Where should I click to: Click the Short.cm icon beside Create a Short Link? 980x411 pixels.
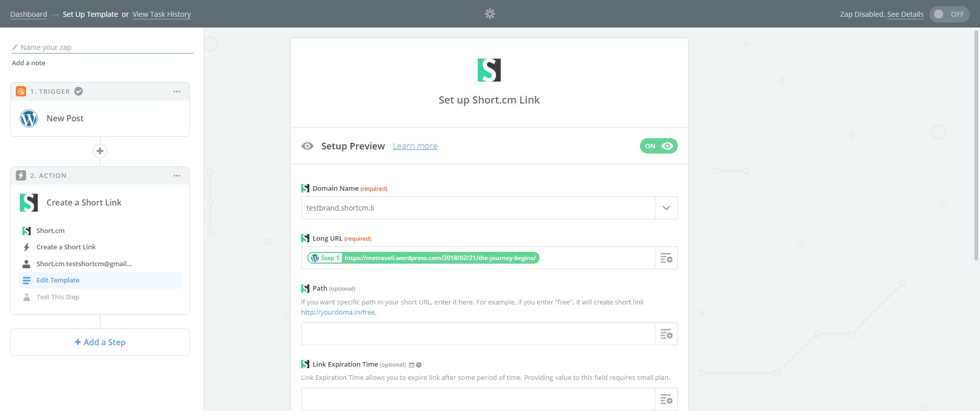coord(29,202)
